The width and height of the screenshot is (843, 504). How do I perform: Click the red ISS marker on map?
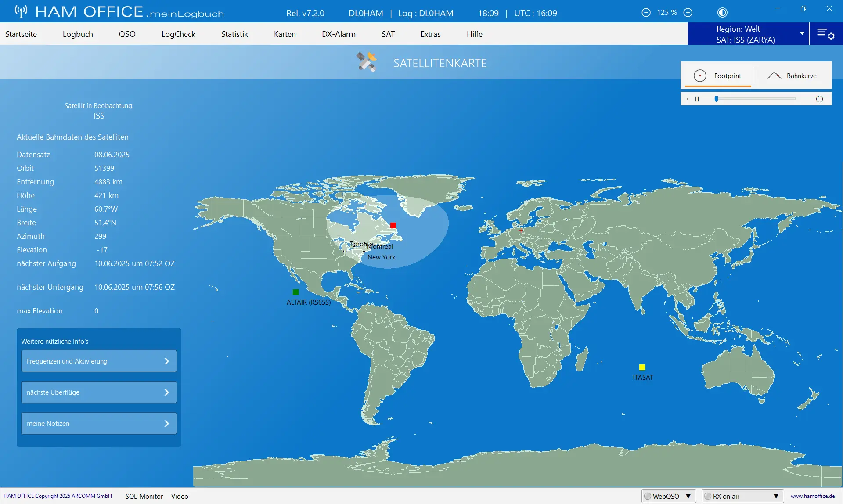pyautogui.click(x=393, y=226)
